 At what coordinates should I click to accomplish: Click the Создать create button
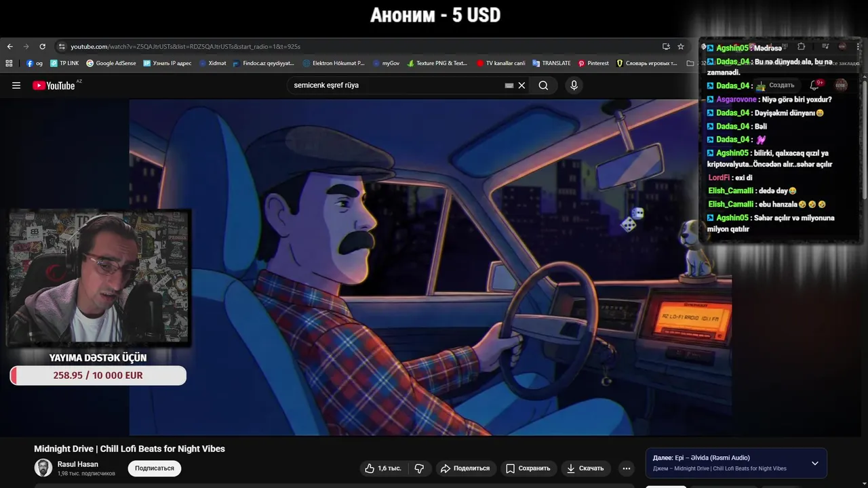(x=775, y=85)
